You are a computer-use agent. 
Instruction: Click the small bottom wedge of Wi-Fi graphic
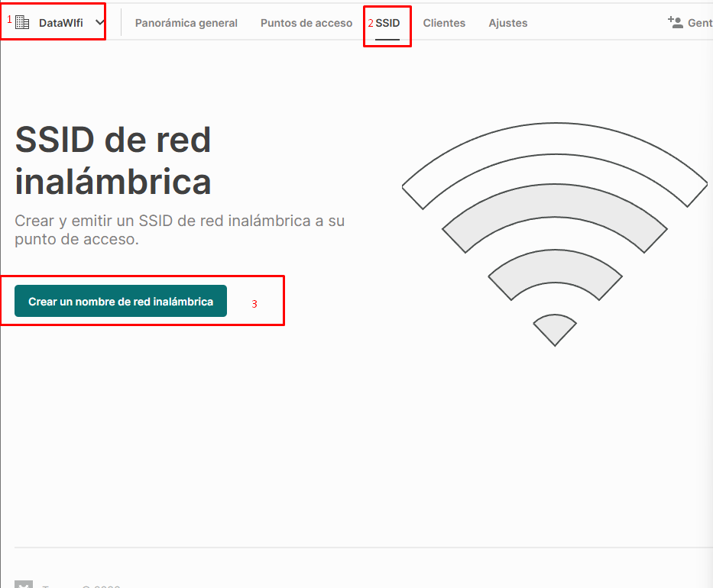click(x=555, y=330)
